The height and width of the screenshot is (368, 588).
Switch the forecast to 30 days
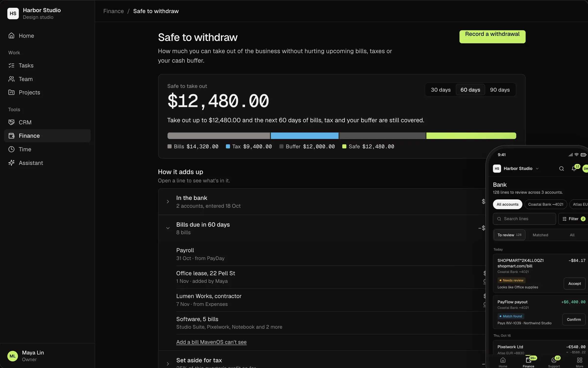[x=441, y=90]
